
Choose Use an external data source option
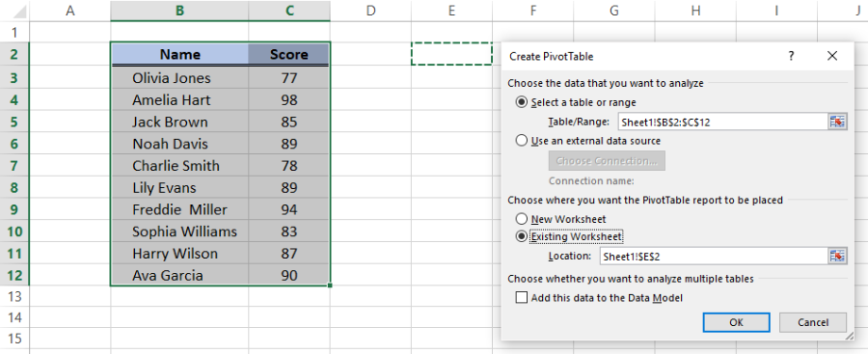[x=521, y=141]
